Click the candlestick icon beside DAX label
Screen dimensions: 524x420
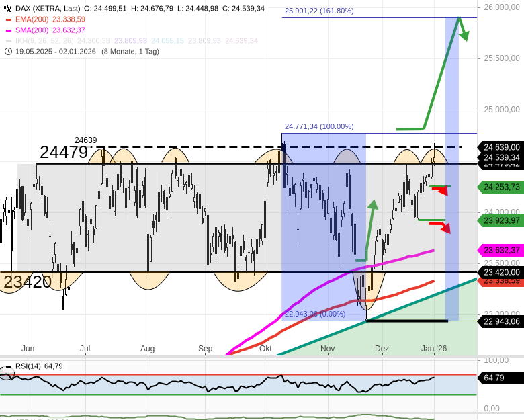pyautogui.click(x=9, y=9)
